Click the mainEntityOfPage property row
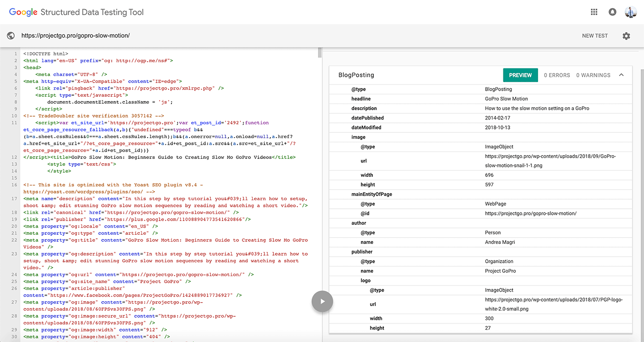The height and width of the screenshot is (342, 644). coord(481,194)
